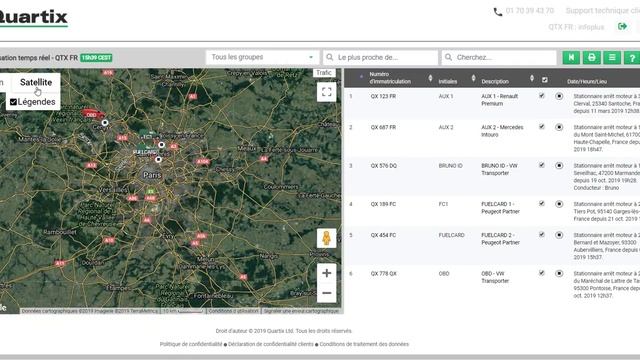Open Déclaration de confidentialité clients link
This screenshot has width=640, height=360.
(271, 344)
